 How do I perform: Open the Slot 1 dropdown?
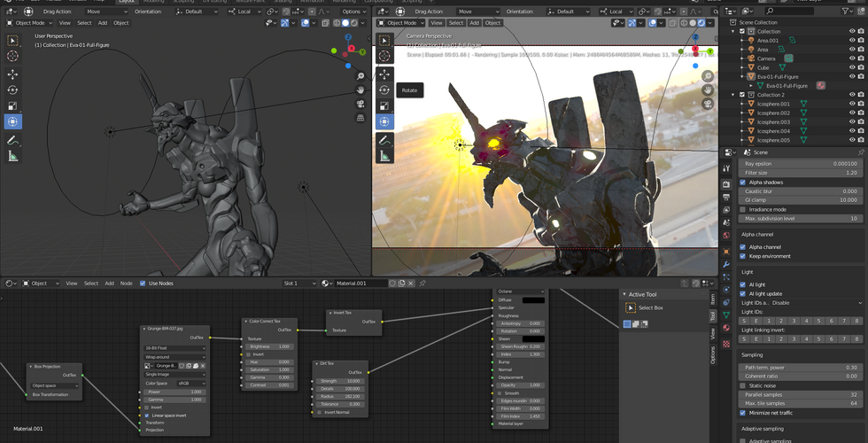coord(299,283)
